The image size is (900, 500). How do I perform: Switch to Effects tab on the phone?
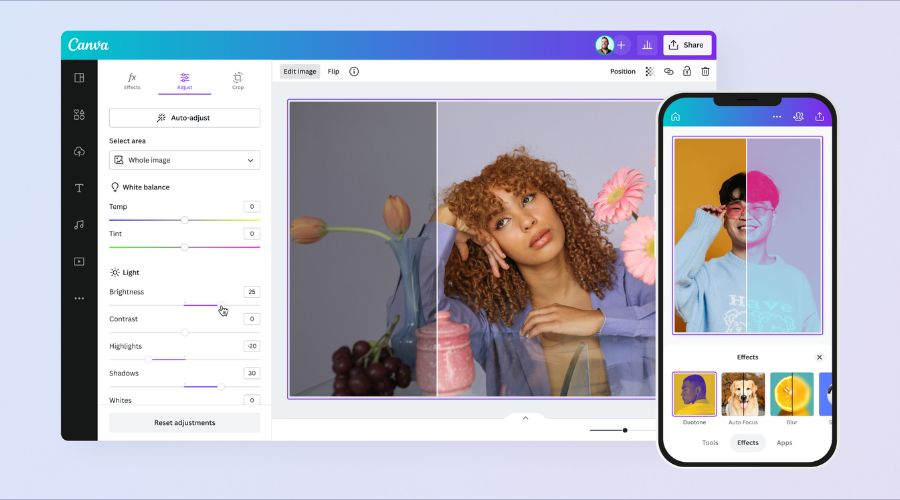point(748,443)
